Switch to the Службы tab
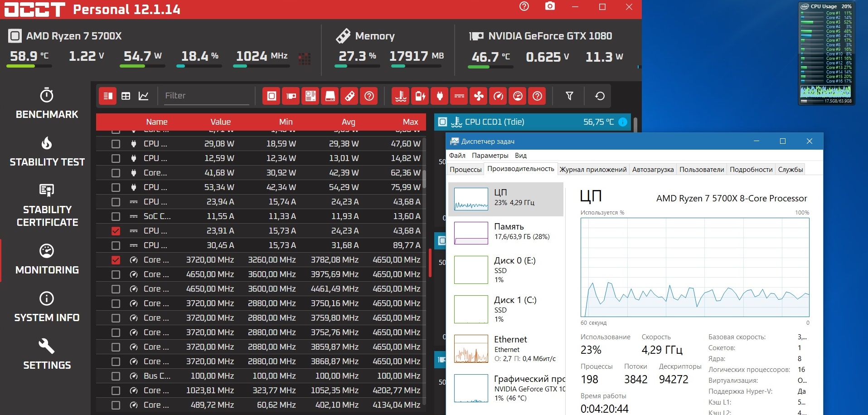This screenshot has width=868, height=415. (x=790, y=170)
